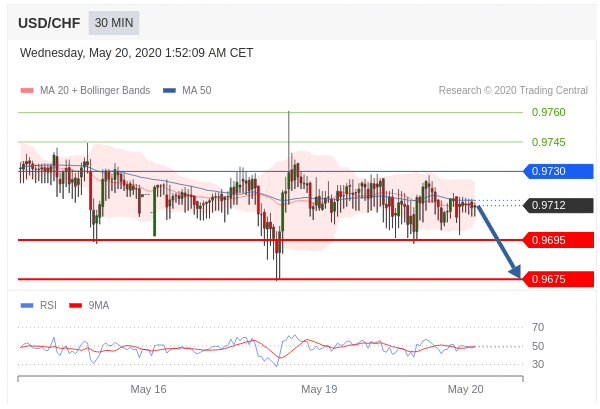Image resolution: width=600 pixels, height=409 pixels.
Task: Click the 'May 20' date axis label
Action: (466, 389)
